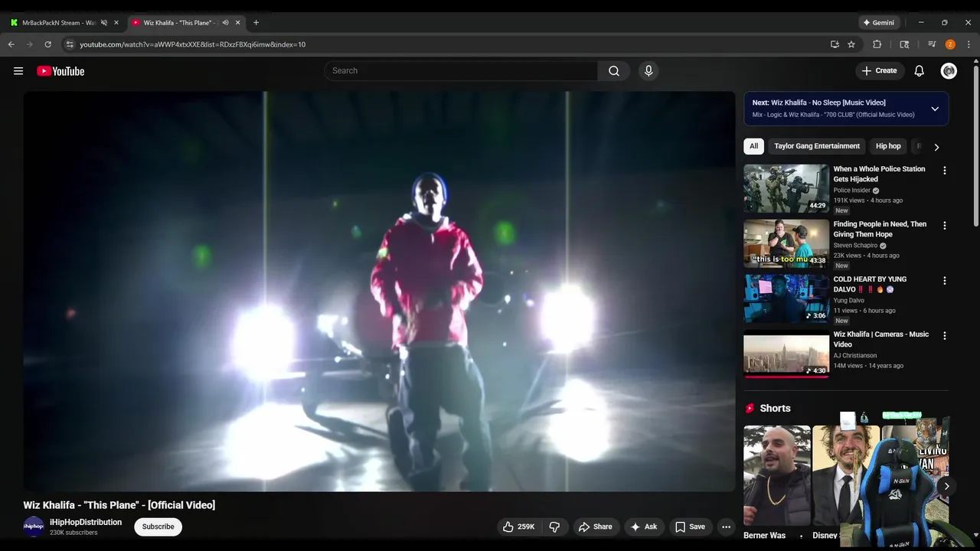
Task: Open the 'Berner Was' short thumbnail
Action: [x=776, y=475]
